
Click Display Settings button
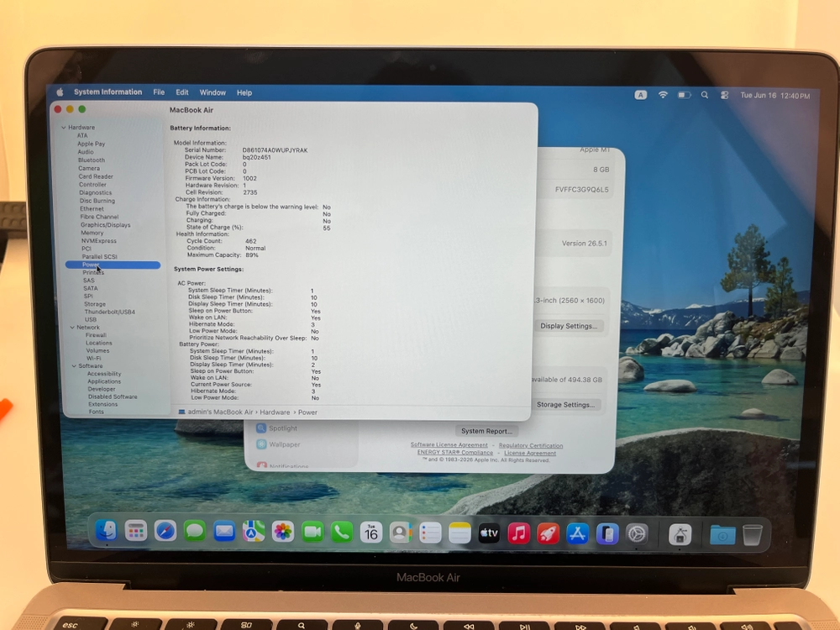tap(569, 326)
